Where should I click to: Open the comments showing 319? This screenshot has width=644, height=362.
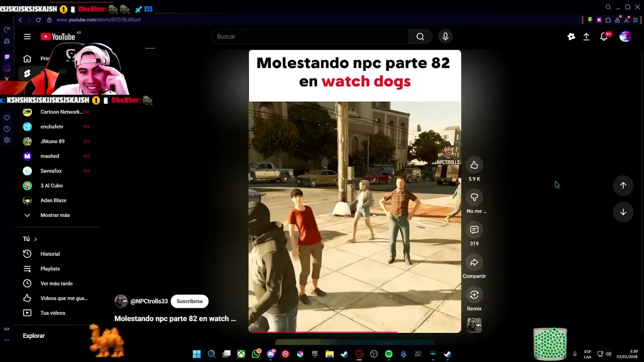[x=474, y=230]
